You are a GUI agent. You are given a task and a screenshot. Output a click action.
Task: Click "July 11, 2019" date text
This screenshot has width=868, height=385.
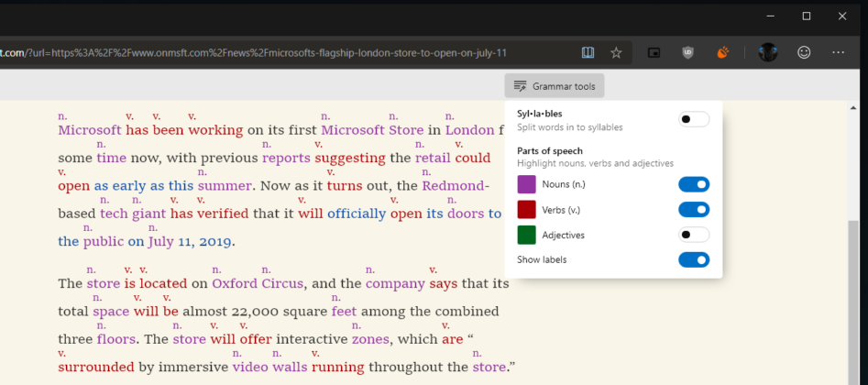click(x=190, y=242)
